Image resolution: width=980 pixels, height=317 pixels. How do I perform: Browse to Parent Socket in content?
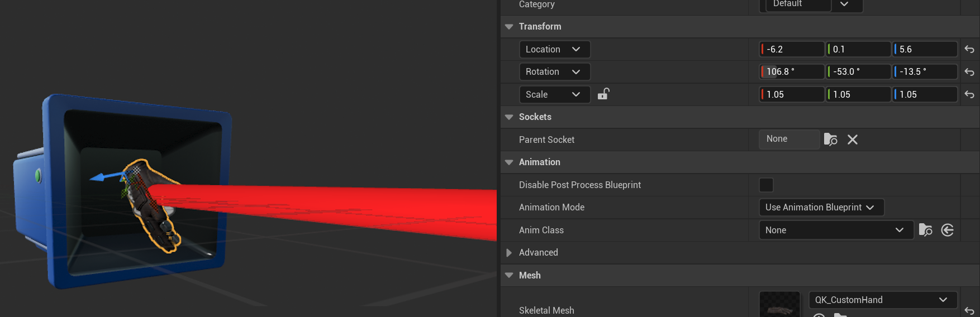click(x=831, y=140)
